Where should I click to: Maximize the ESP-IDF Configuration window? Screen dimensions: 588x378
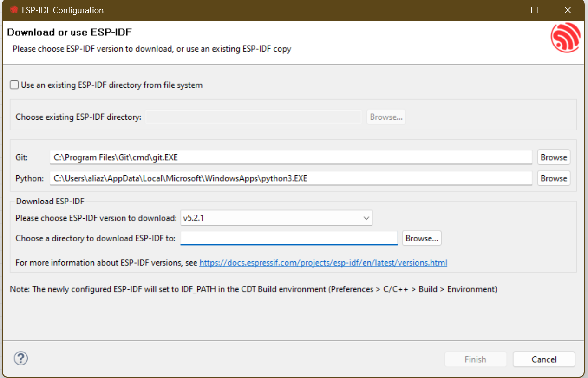[x=535, y=10]
